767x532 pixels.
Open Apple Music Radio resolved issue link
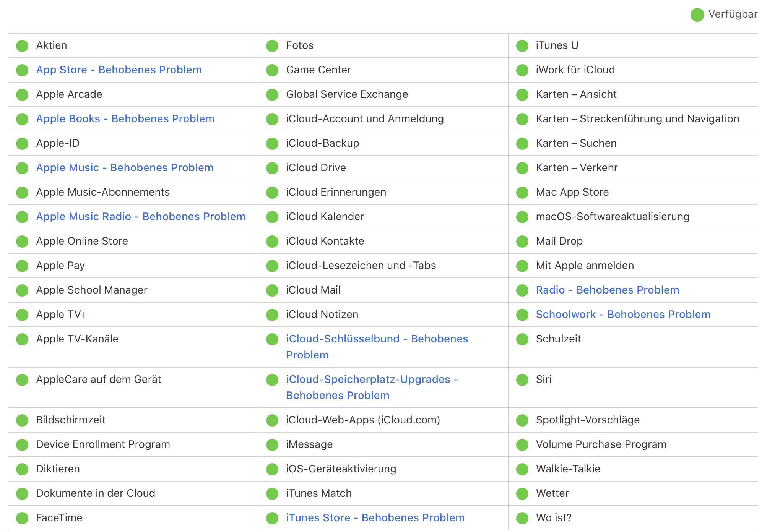click(x=141, y=217)
